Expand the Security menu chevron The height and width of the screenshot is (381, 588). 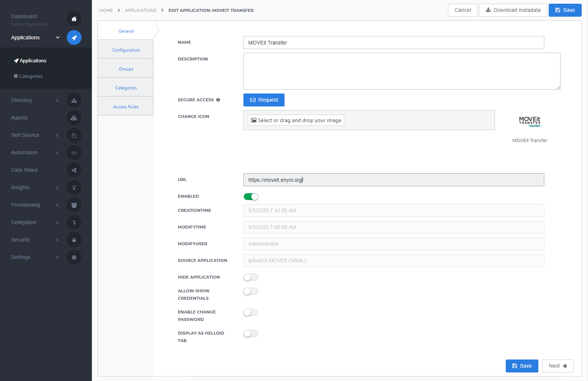click(x=57, y=240)
